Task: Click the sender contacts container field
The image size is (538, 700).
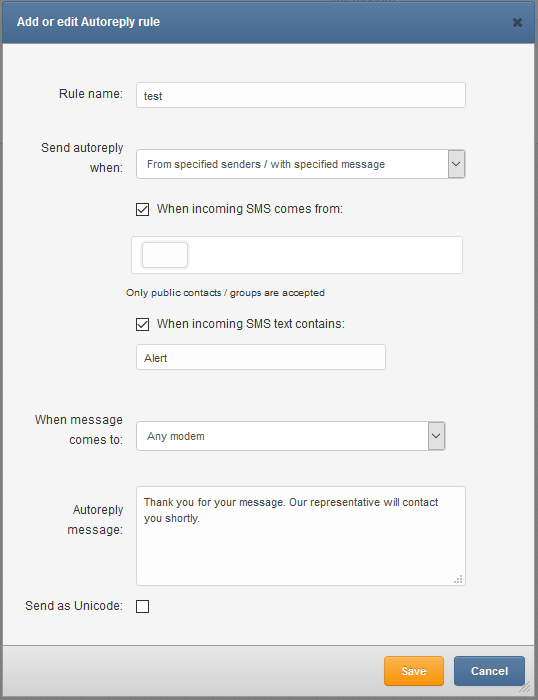Action: tap(296, 255)
